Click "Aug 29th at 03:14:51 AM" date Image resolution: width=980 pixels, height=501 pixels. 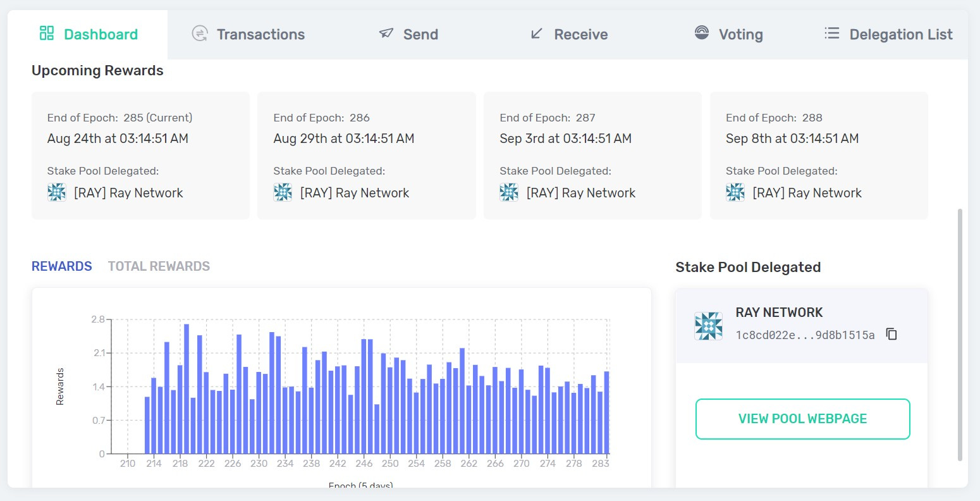[x=344, y=139]
